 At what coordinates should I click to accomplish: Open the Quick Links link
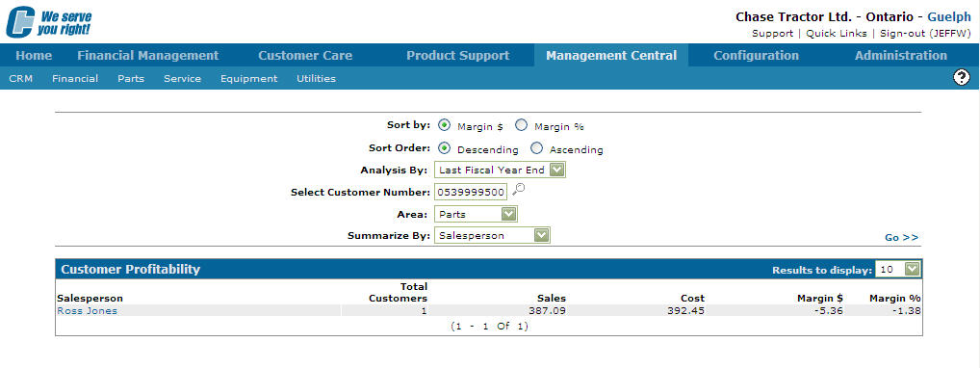point(837,33)
